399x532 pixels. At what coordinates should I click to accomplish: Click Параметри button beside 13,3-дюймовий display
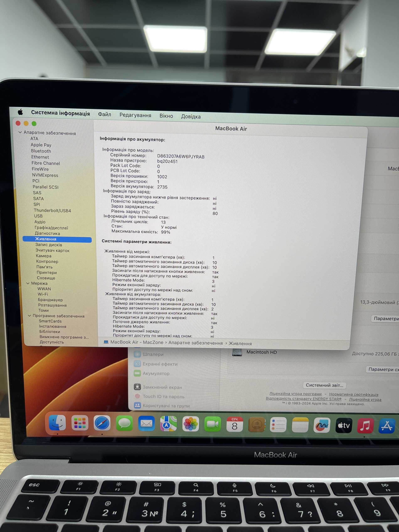(385, 319)
